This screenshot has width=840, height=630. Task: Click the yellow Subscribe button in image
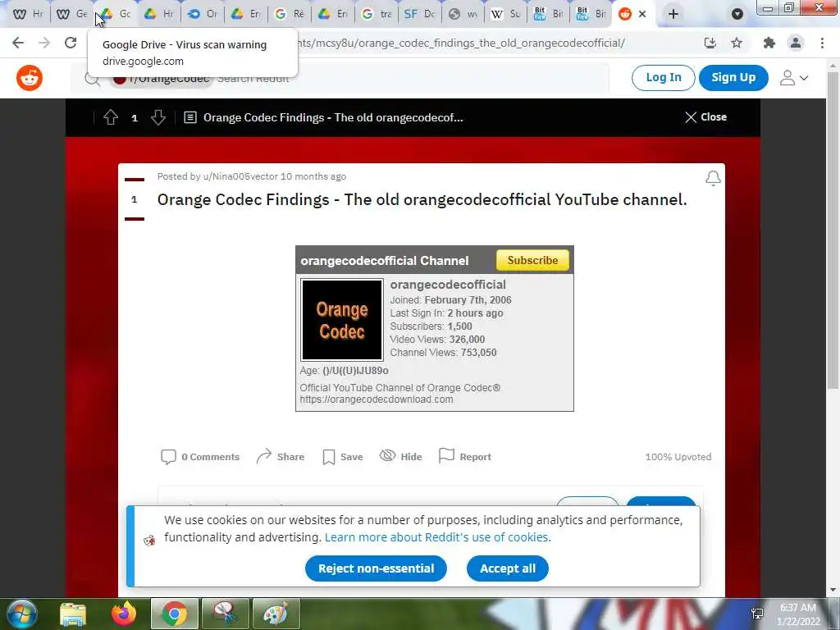tap(532, 260)
